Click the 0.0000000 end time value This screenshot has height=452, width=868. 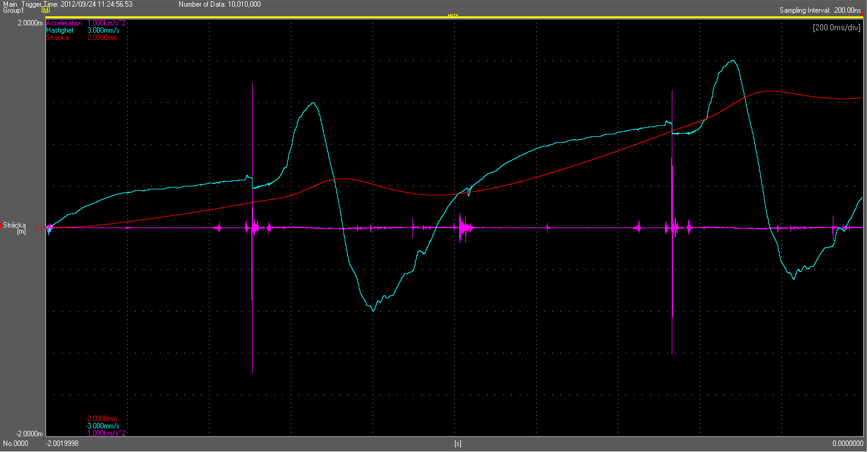847,444
